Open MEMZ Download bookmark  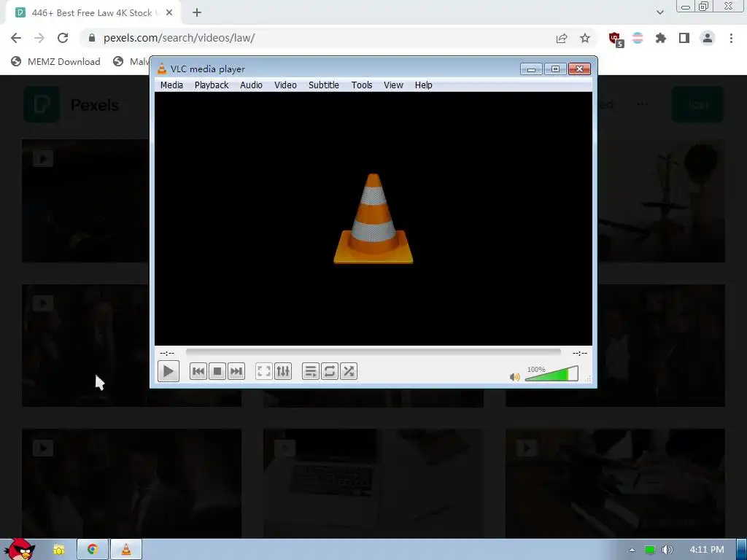click(55, 61)
